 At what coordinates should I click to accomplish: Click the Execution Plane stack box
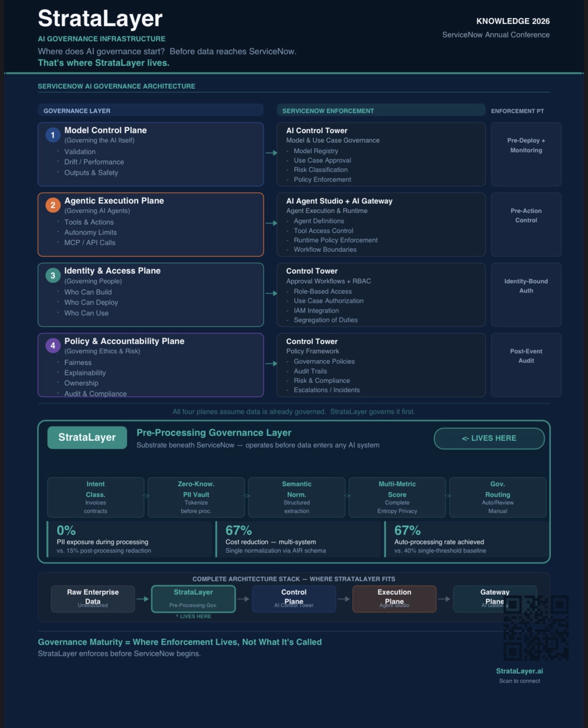394,599
